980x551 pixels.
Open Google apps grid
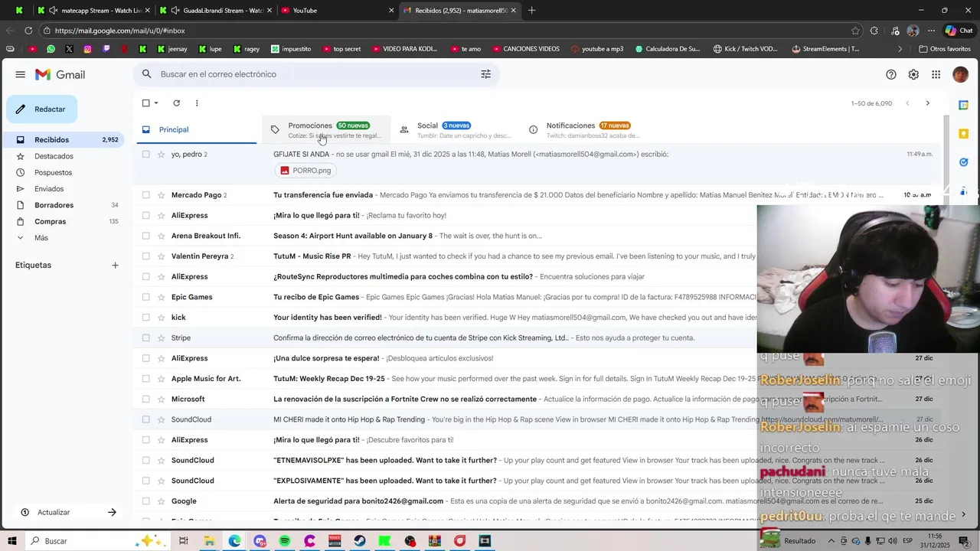(936, 74)
